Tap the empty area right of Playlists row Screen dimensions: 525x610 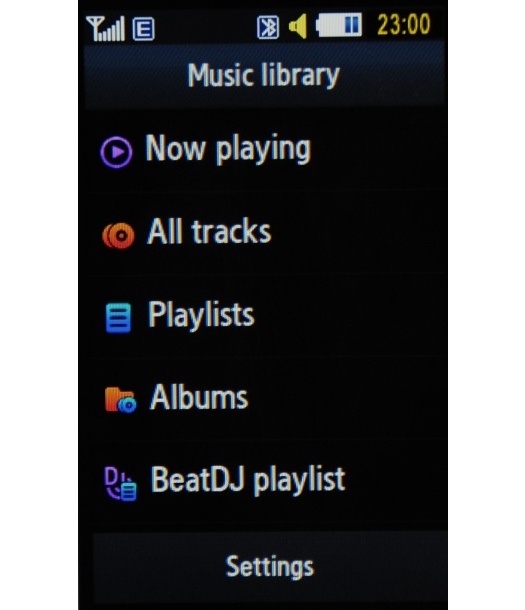[350, 316]
